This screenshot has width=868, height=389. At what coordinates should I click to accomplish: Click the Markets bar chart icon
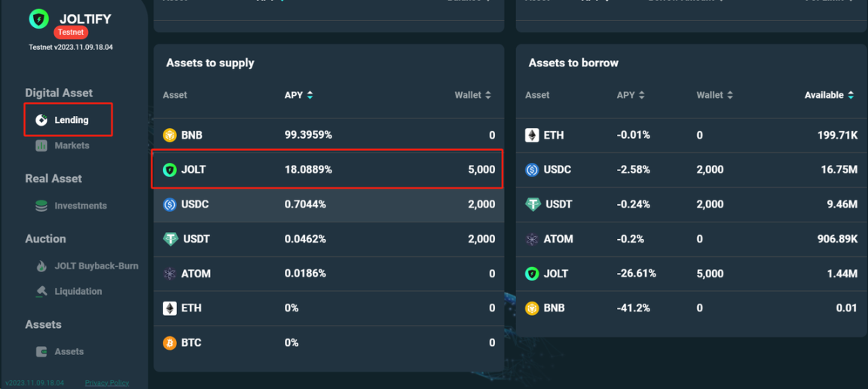(41, 145)
